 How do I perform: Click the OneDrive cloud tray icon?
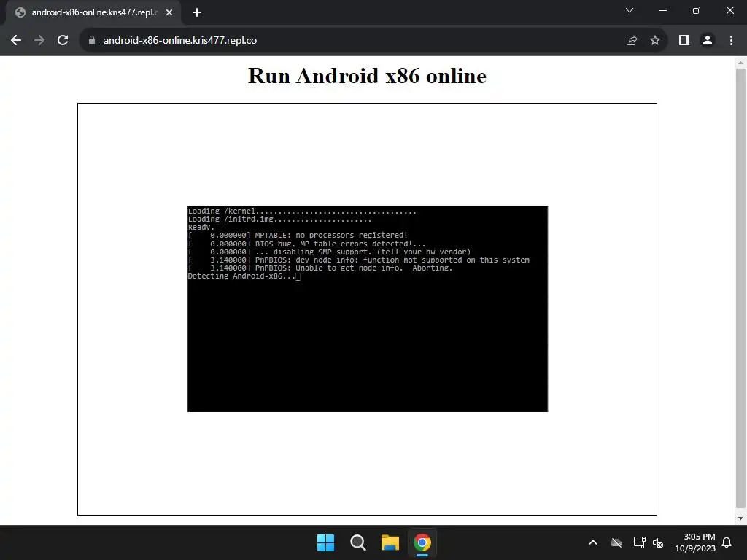[x=616, y=542]
